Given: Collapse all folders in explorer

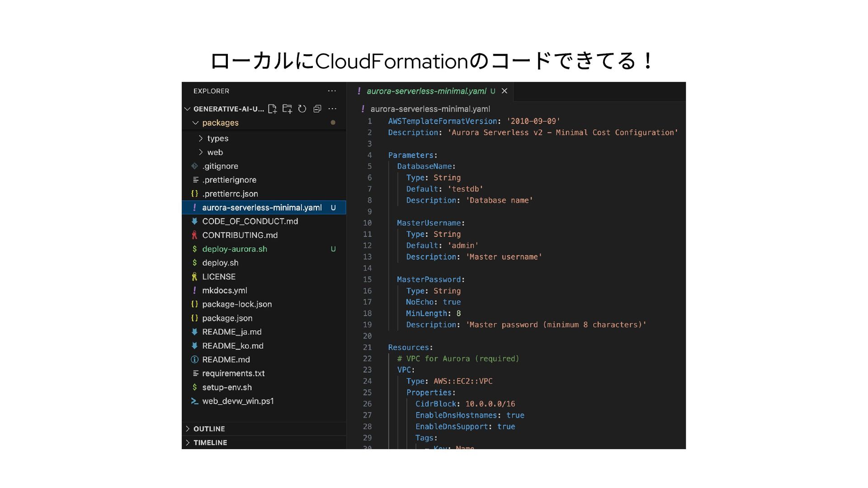Looking at the screenshot, I should point(317,109).
